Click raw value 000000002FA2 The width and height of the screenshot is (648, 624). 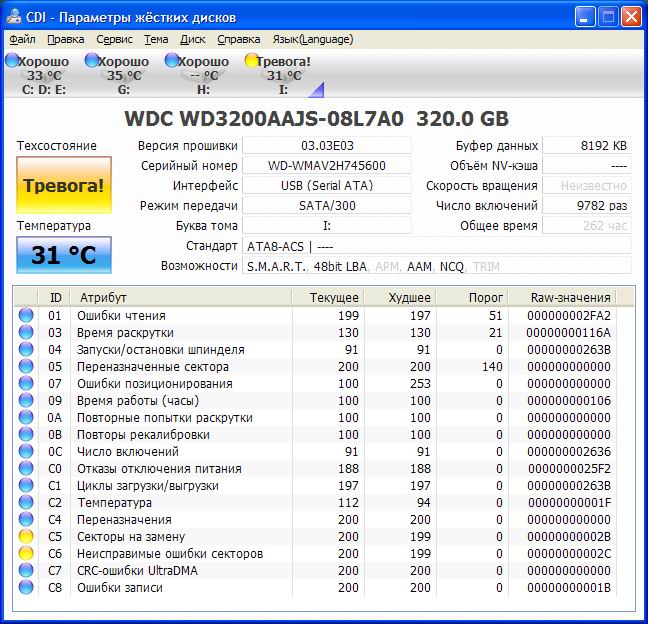(569, 316)
